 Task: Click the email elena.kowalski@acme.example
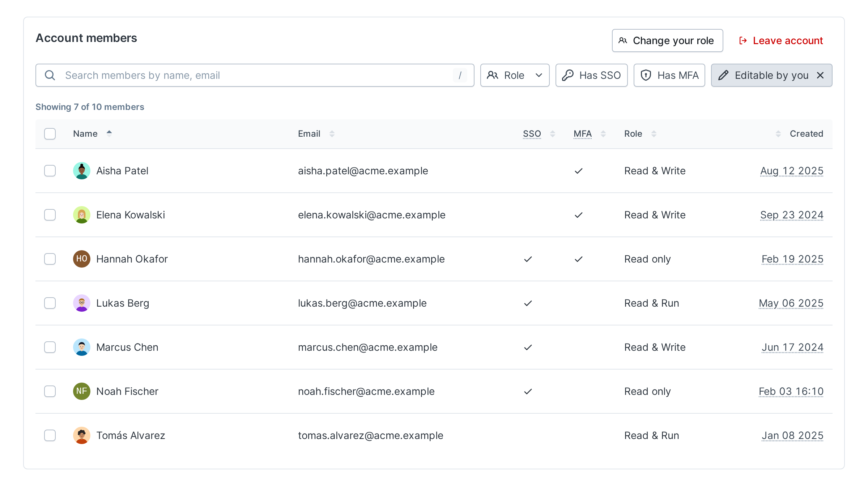[x=372, y=215]
